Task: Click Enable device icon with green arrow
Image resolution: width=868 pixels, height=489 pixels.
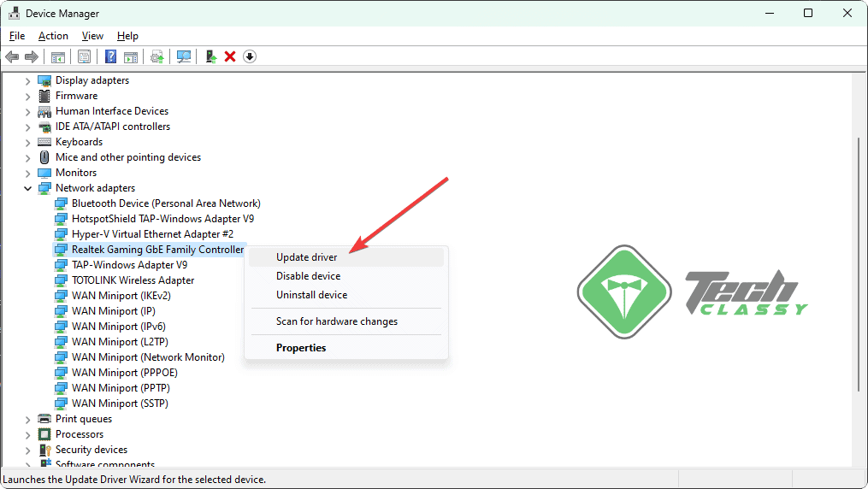Action: 211,56
